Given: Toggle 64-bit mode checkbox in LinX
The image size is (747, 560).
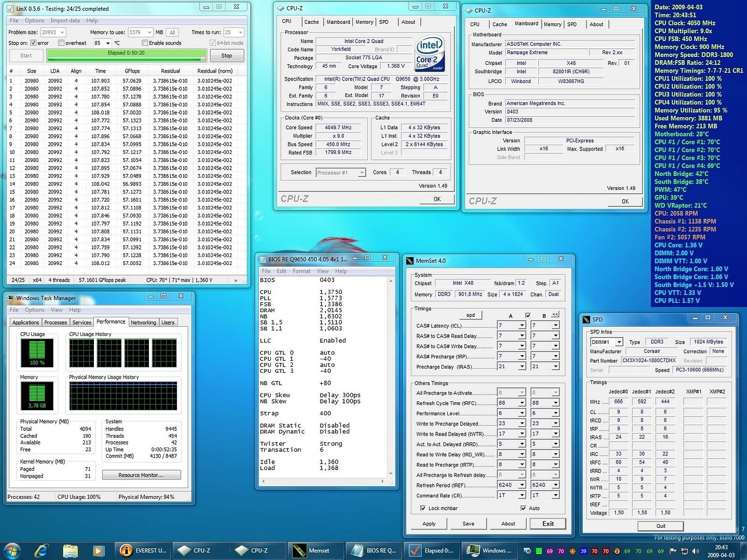Looking at the screenshot, I should tap(213, 43).
